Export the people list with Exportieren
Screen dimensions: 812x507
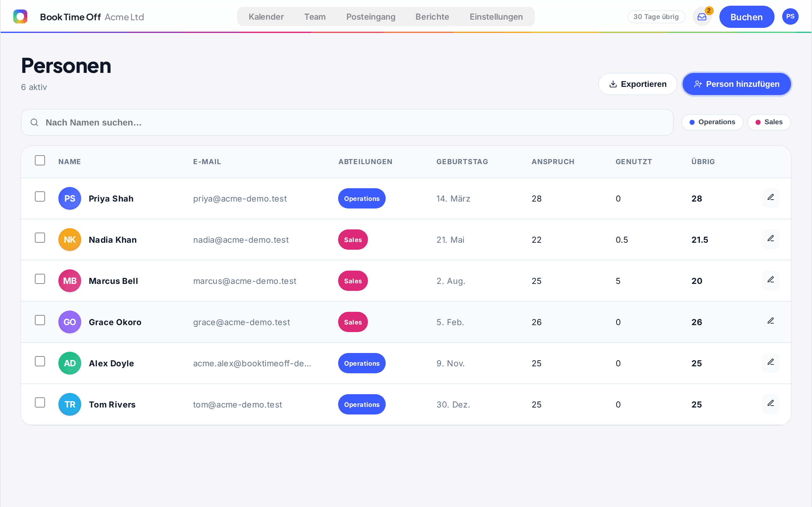638,84
